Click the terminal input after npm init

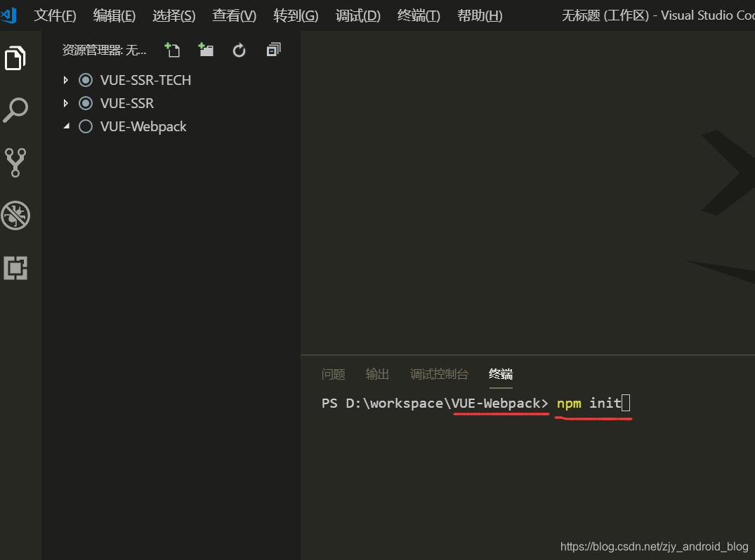[626, 403]
